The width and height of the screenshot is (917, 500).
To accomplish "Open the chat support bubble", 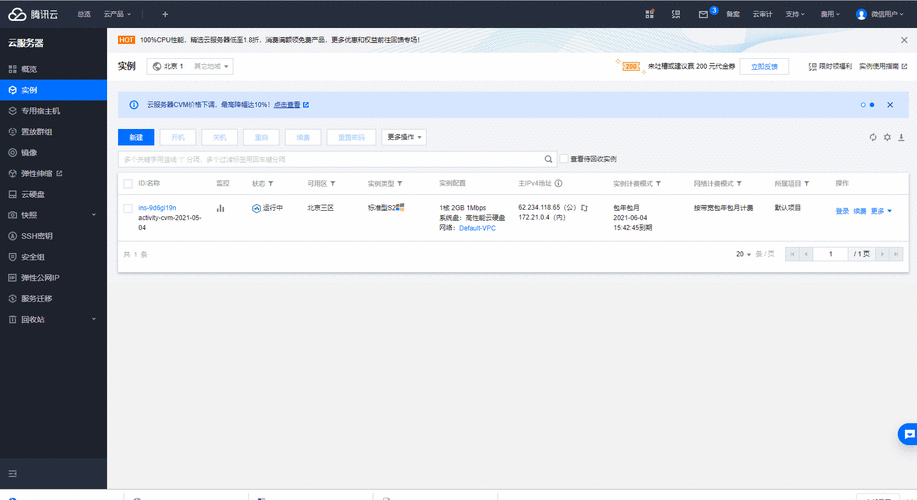I will pyautogui.click(x=908, y=434).
